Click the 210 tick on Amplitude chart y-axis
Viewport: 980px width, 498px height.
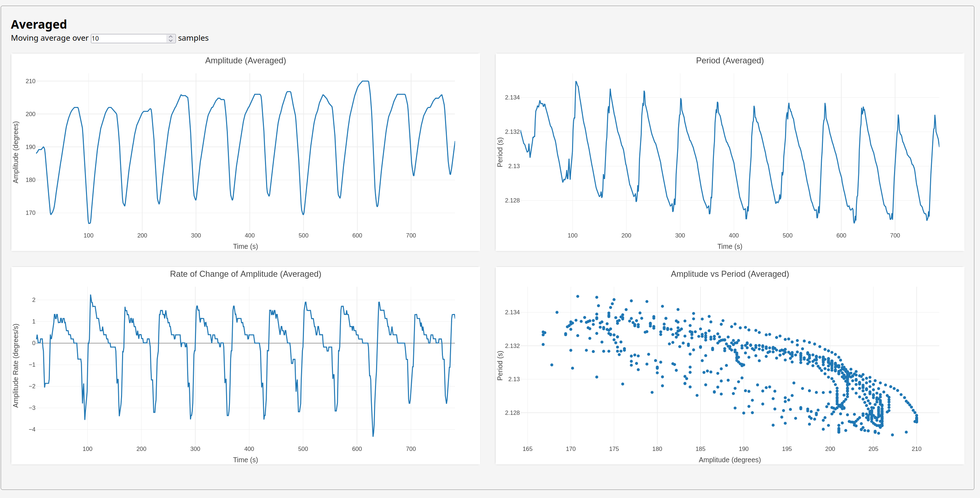(x=30, y=81)
